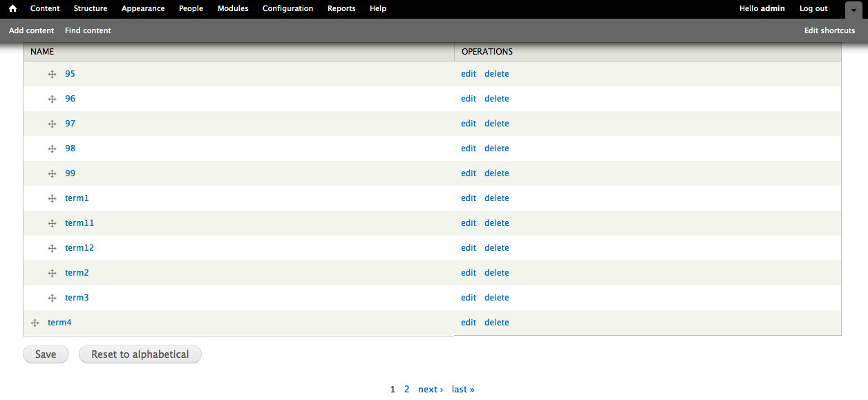Jump to last page link
Viewport: 868px width, 400px height.
[463, 390]
